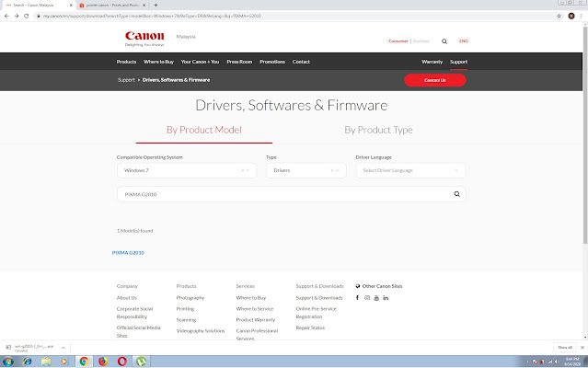The height and width of the screenshot is (368, 588).
Task: Open Canon Instagram page icon
Action: (367, 297)
